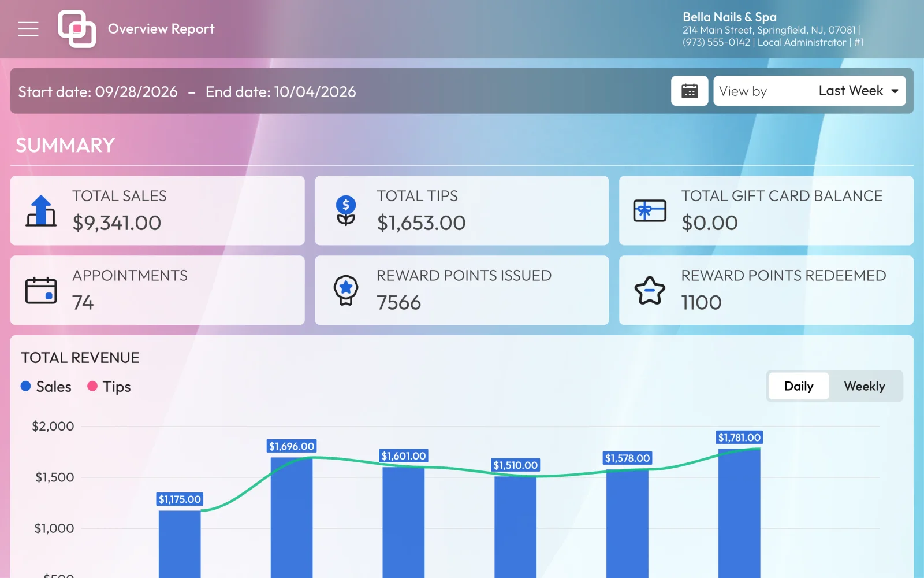Image resolution: width=924 pixels, height=578 pixels.
Task: Click the pink Tips legend dot
Action: (92, 386)
